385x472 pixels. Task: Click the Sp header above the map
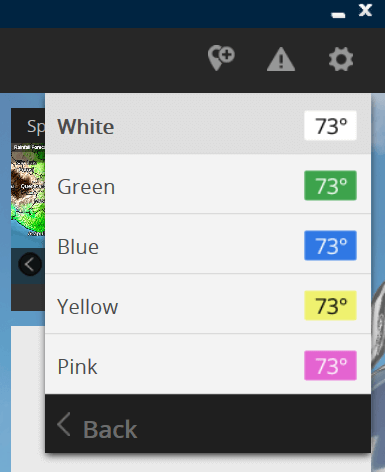(x=36, y=127)
